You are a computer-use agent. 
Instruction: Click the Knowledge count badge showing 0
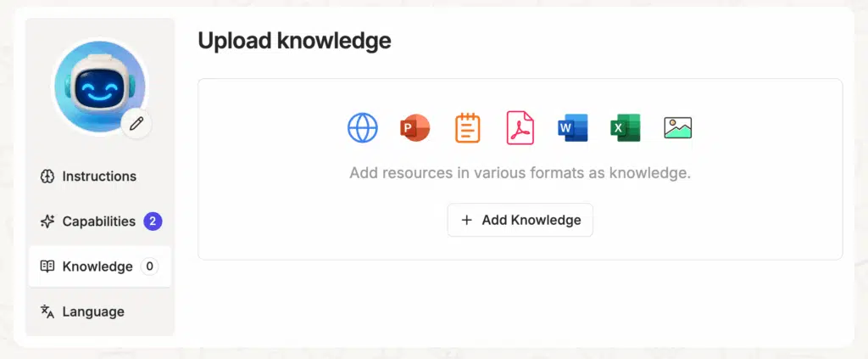(x=149, y=266)
